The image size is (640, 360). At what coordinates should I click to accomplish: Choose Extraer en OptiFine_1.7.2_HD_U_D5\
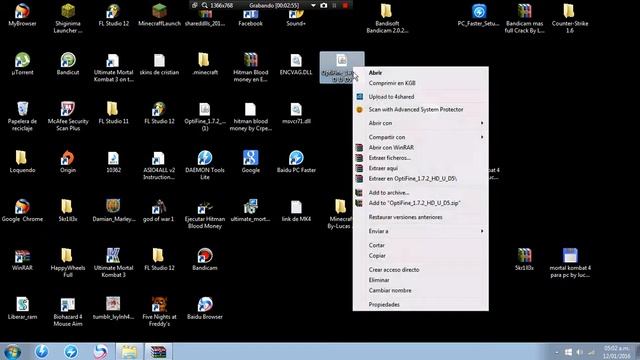420,178
